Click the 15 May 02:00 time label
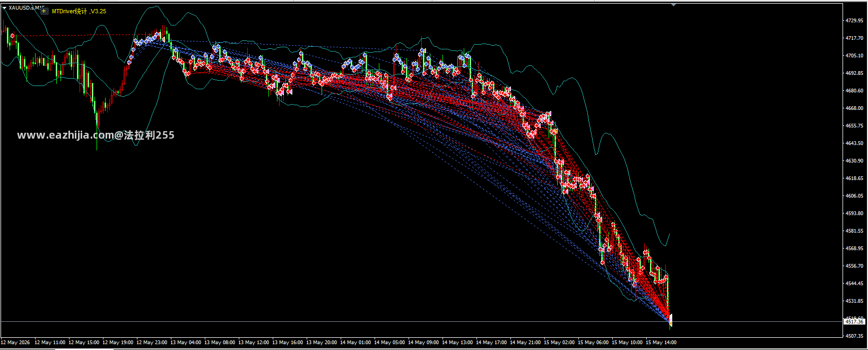Viewport: 868px width, 350px height. [x=559, y=343]
